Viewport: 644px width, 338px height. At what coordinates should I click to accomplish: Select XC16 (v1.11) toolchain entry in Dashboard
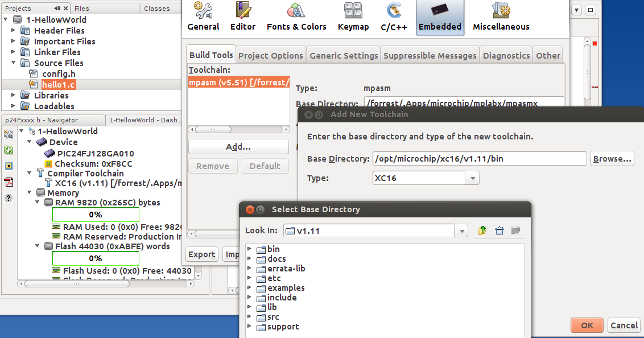[113, 183]
